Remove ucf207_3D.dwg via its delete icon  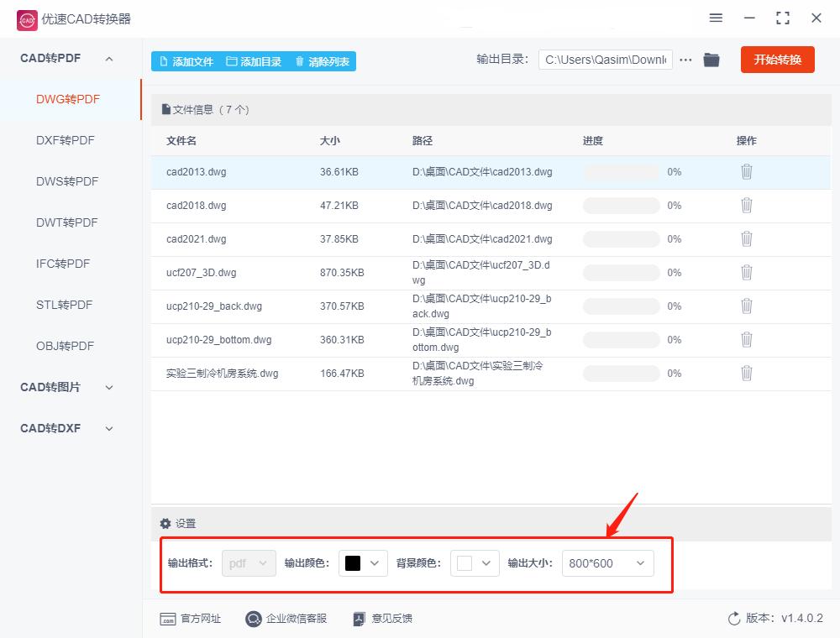coord(747,272)
